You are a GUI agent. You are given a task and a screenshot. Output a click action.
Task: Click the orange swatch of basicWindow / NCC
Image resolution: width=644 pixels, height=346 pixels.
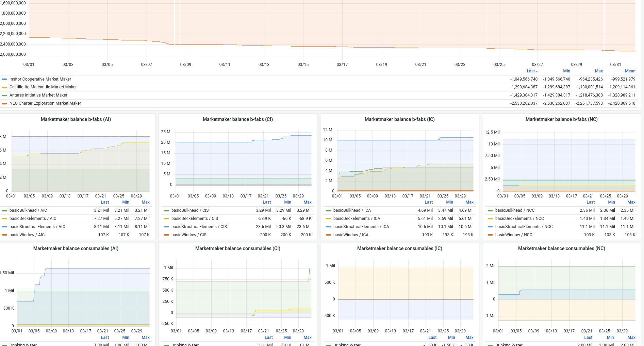490,235
